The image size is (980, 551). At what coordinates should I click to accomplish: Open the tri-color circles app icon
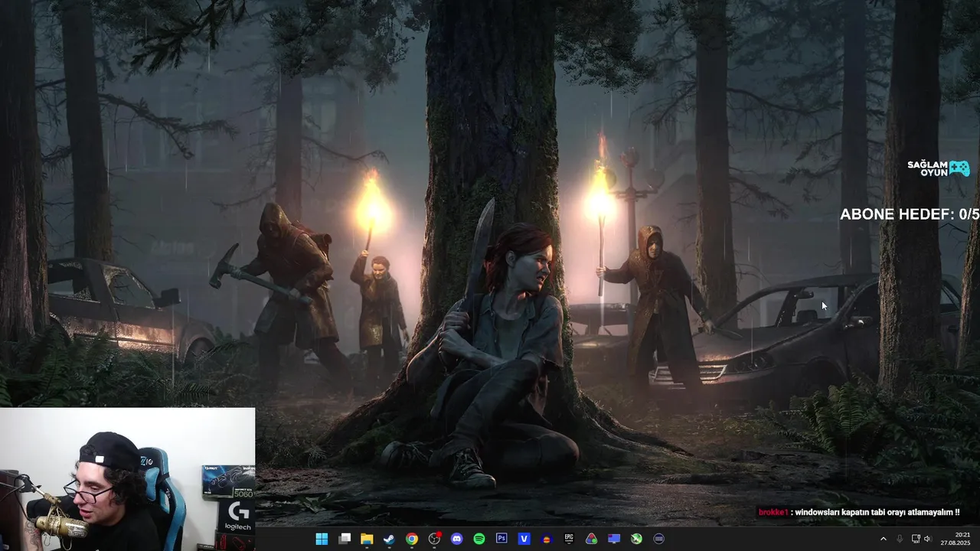[x=591, y=539]
